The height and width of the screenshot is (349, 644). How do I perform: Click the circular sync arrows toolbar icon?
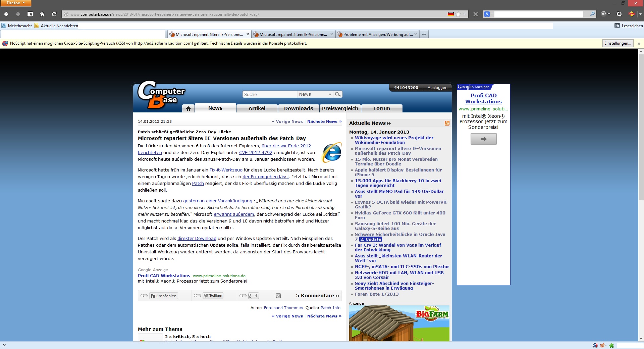coord(619,14)
